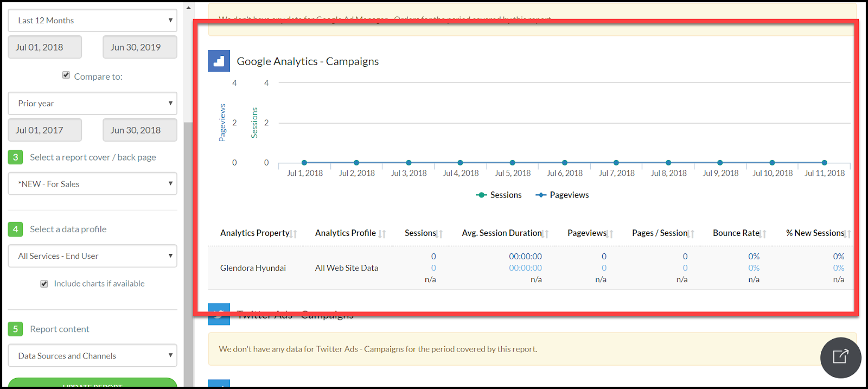868x389 pixels.
Task: Sort the Bounce Rate column arrows
Action: (x=763, y=234)
